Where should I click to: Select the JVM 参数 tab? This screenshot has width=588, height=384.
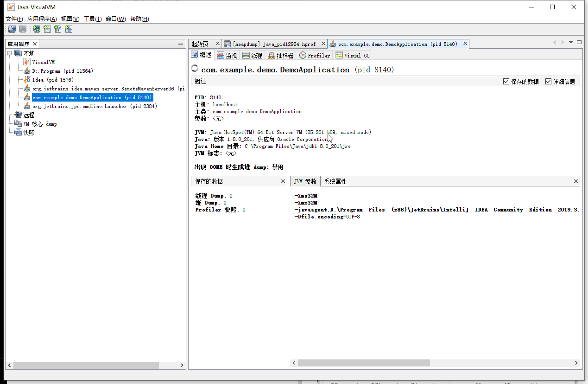[x=305, y=181]
